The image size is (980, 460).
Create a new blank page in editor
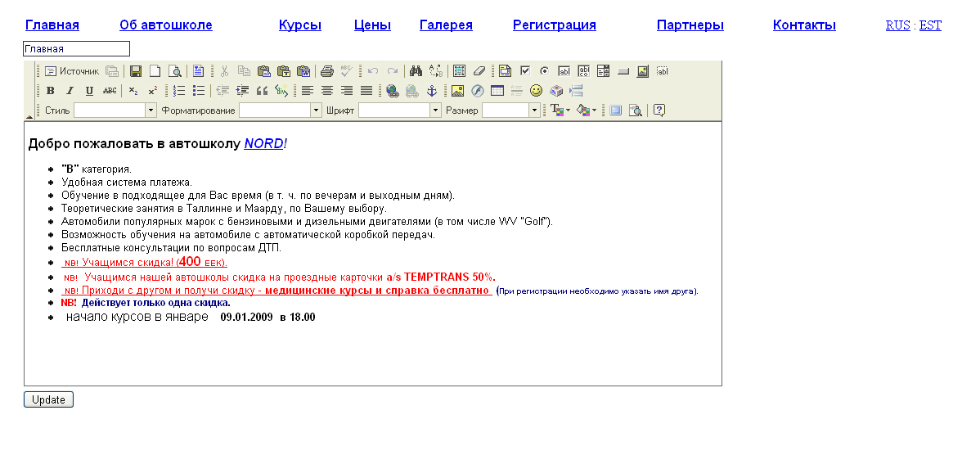tap(155, 71)
